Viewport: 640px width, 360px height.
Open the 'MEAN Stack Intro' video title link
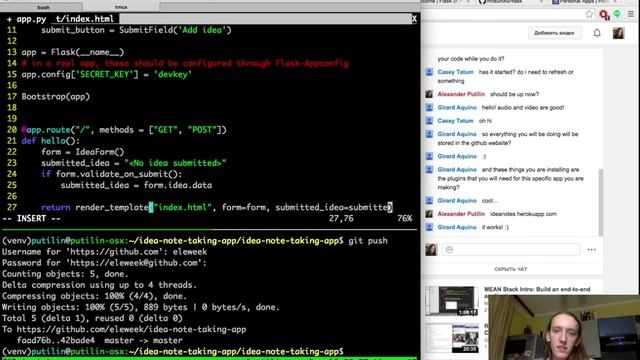click(537, 289)
